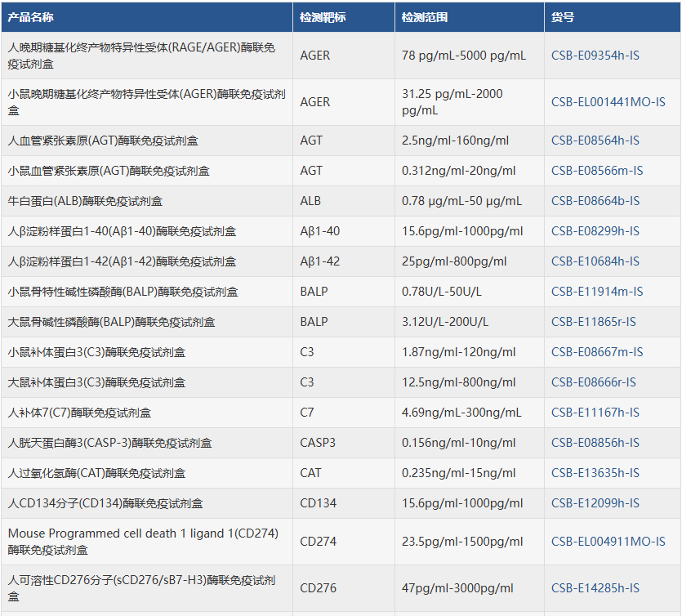Open catalog link CSB-E09354h-IS
Viewport: 682px width, 616px height.
click(595, 56)
